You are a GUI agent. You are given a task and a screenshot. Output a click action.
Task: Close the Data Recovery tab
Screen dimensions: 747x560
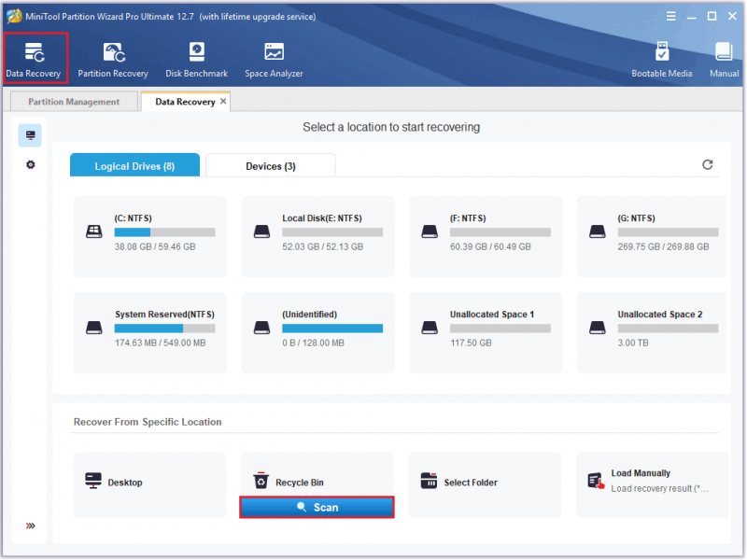pyautogui.click(x=223, y=102)
